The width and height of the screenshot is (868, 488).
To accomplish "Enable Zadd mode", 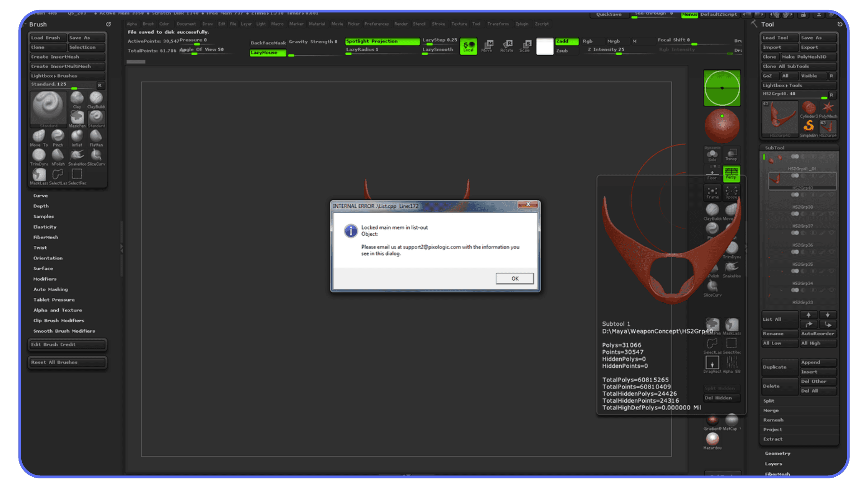I will coord(567,41).
